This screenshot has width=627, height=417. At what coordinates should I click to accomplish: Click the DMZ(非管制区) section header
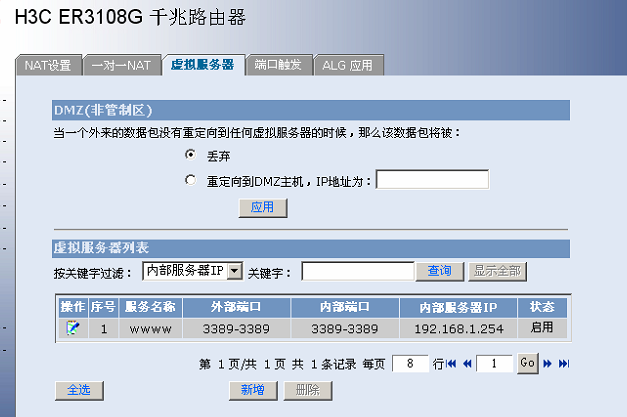click(311, 110)
